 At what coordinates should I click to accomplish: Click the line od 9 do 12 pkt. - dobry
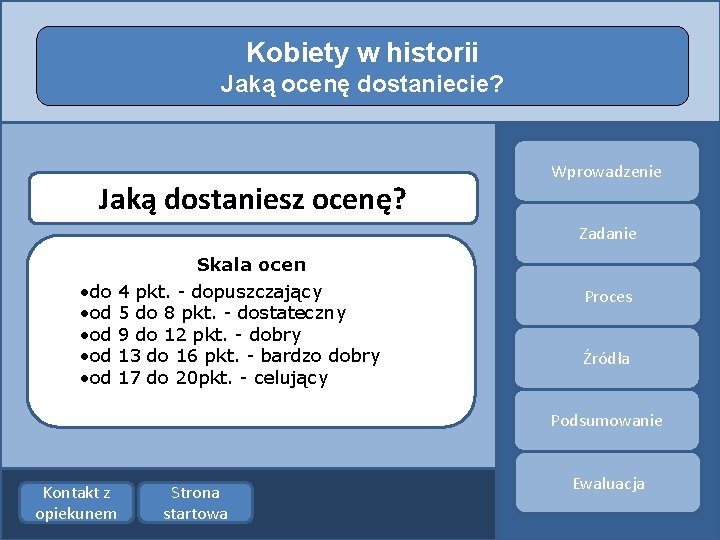191,335
